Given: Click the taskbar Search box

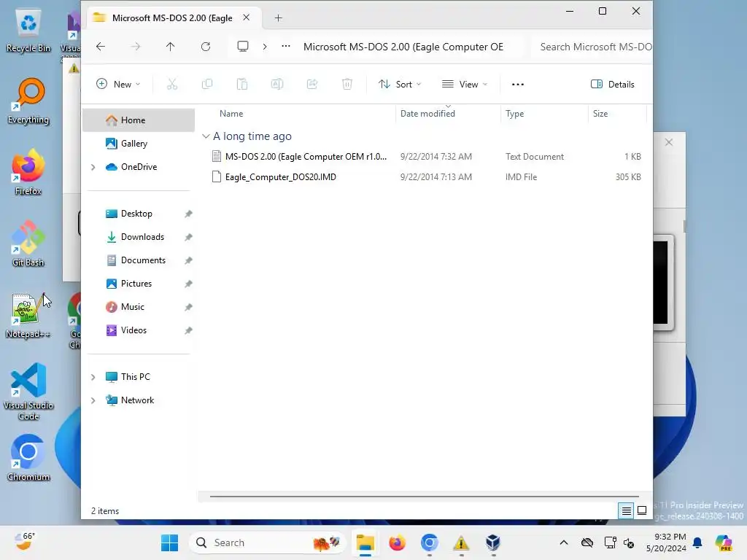Looking at the screenshot, I should click(267, 542).
